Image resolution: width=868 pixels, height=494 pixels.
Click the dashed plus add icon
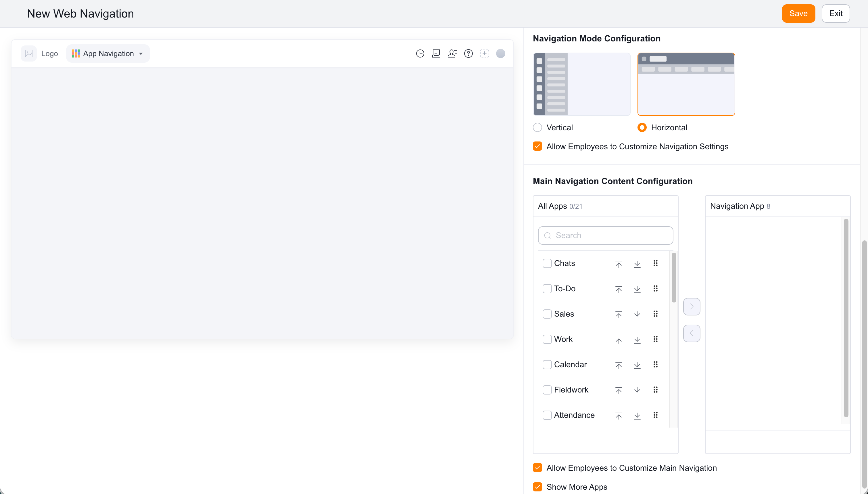coord(485,53)
